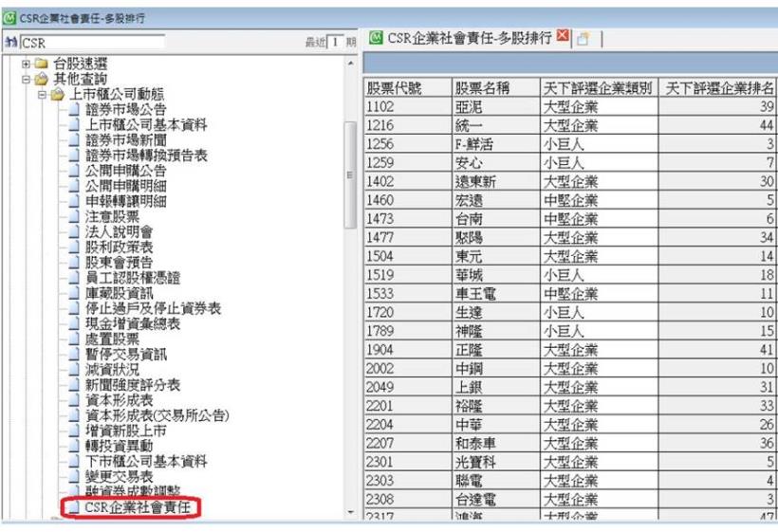Select the 車王電 name cell
Screen dimensions: 778x532
click(496, 294)
